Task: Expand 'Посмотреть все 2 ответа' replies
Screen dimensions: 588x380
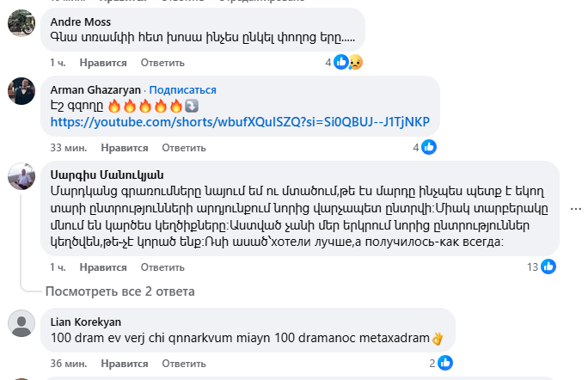Action: [119, 291]
